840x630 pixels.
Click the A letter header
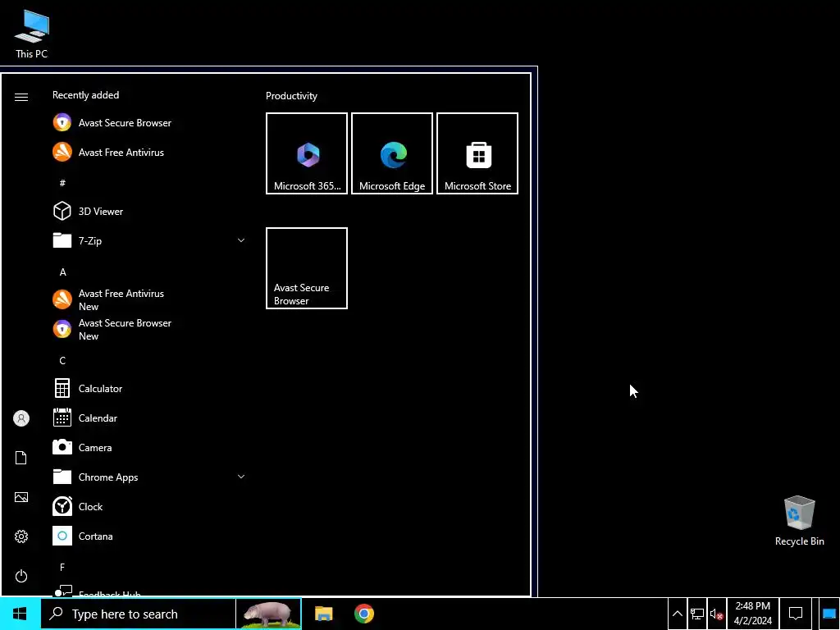(x=62, y=272)
